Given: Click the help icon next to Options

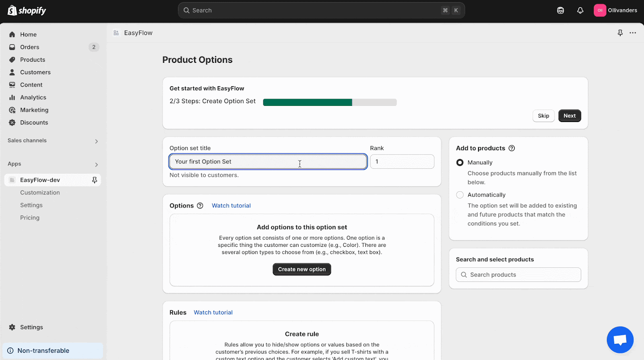Looking at the screenshot, I should coord(200,206).
